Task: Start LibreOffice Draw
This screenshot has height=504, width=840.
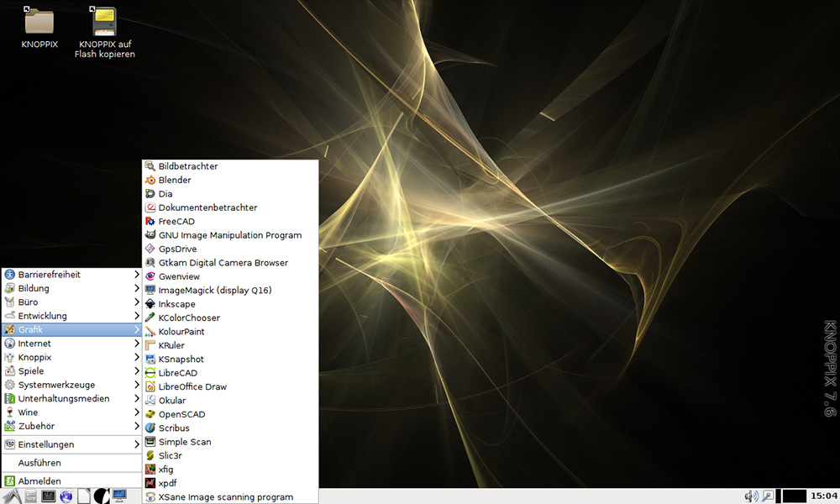Action: point(230,386)
